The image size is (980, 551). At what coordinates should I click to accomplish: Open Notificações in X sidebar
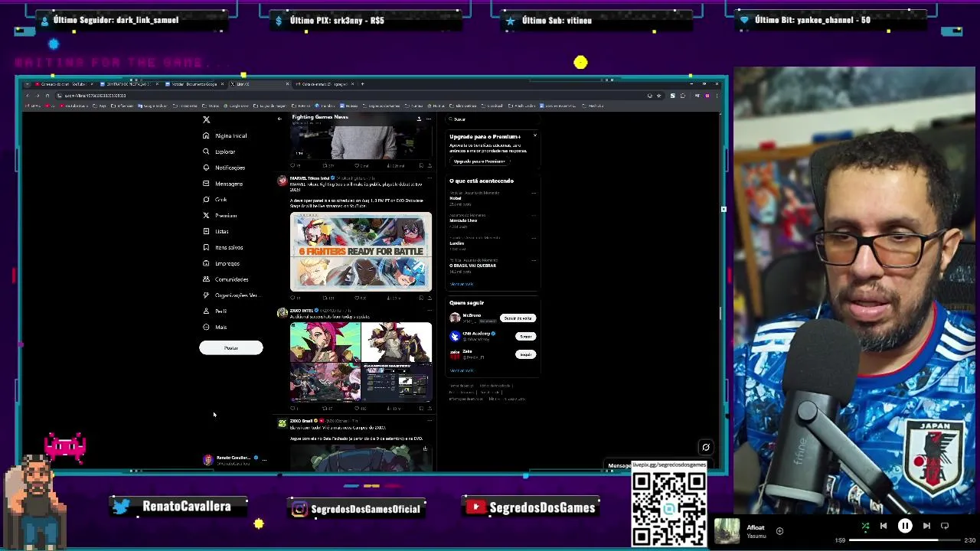coord(224,168)
